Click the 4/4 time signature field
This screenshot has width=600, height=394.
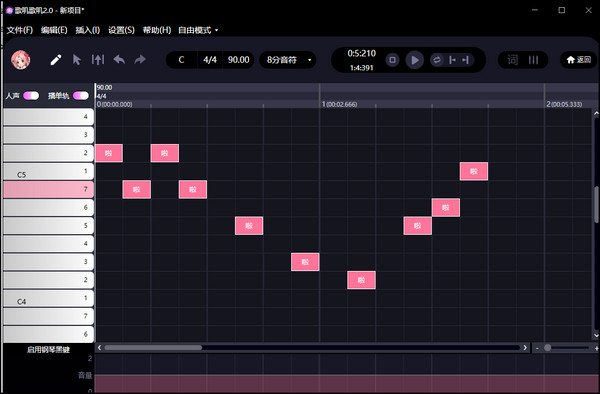[x=210, y=60]
